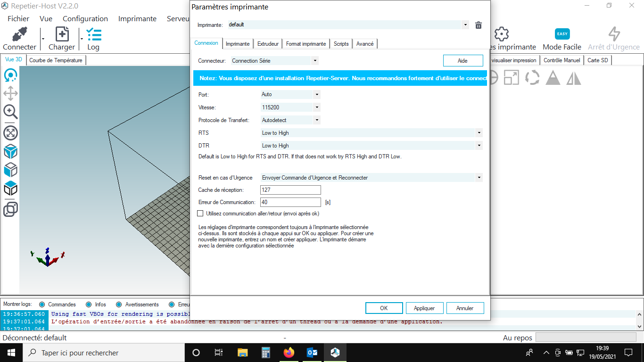This screenshot has height=362, width=644.
Task: Enable aller/retour communication checkbox
Action: (x=200, y=214)
